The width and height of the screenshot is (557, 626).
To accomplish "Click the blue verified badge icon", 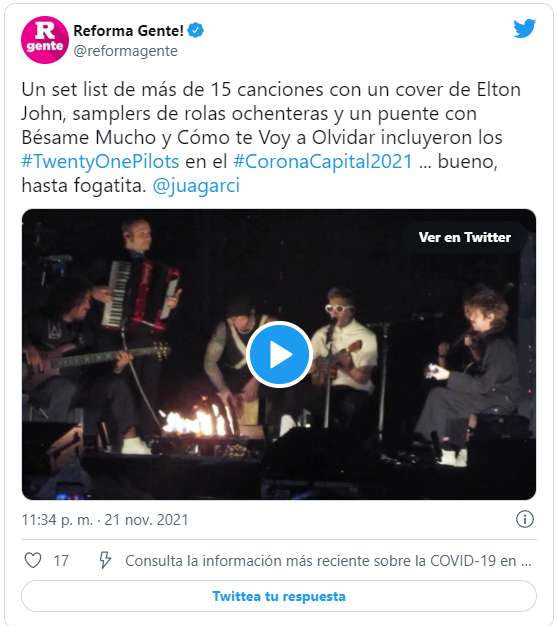I will (195, 30).
